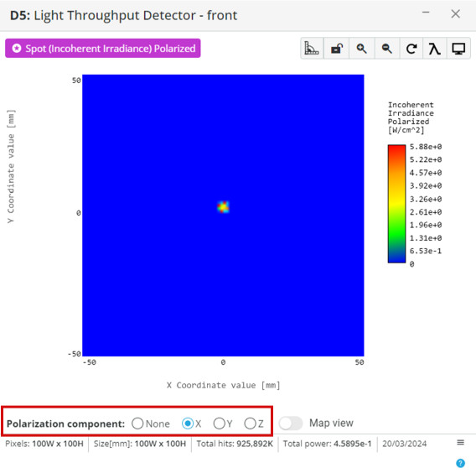
Task: Click the bright spot at plot center
Action: (223, 207)
